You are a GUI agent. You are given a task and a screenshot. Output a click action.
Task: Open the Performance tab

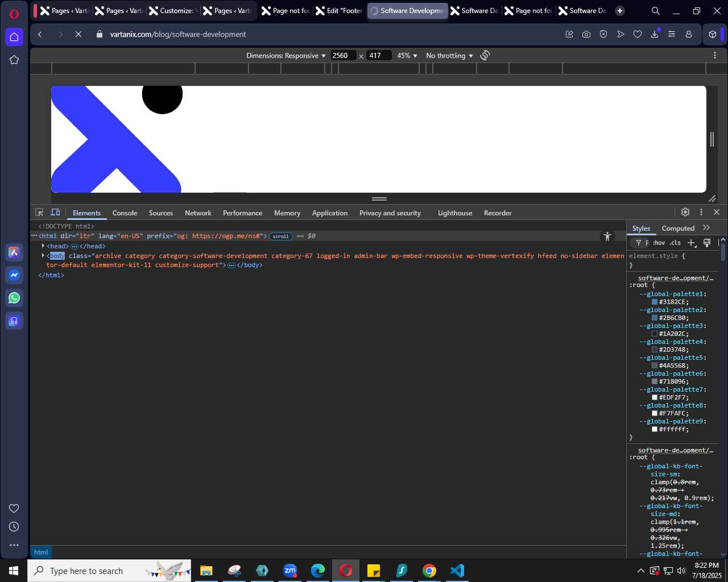click(242, 213)
